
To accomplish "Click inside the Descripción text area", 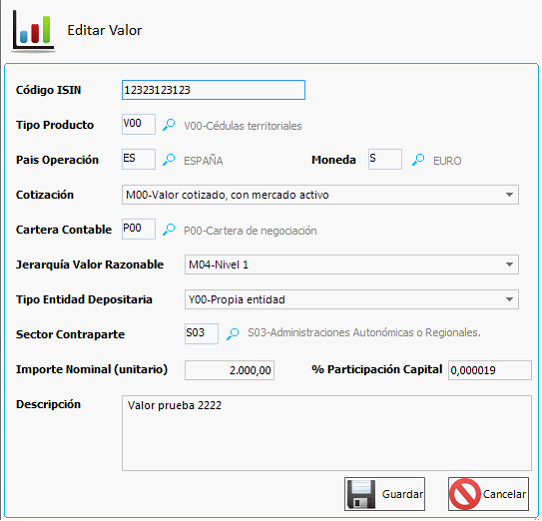I will (x=327, y=433).
